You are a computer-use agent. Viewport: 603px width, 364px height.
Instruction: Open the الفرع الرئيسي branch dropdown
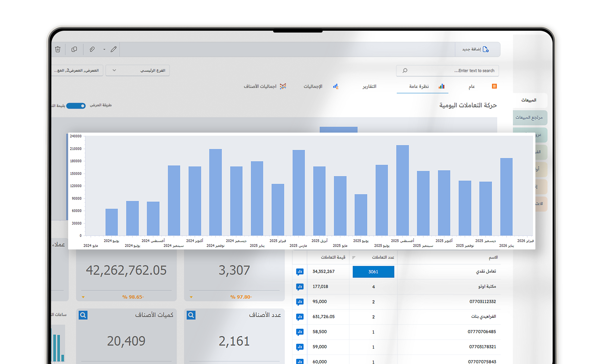click(x=137, y=71)
